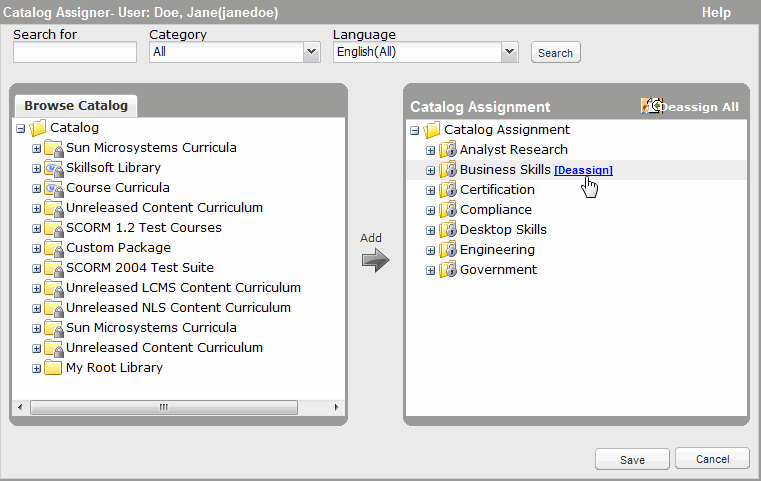Click the SCORM 2004 Test Suite folder icon
The image size is (761, 481).
click(x=53, y=268)
